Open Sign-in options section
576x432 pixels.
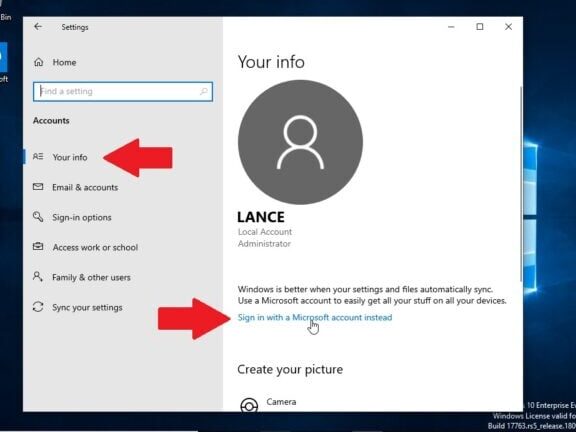(x=82, y=217)
